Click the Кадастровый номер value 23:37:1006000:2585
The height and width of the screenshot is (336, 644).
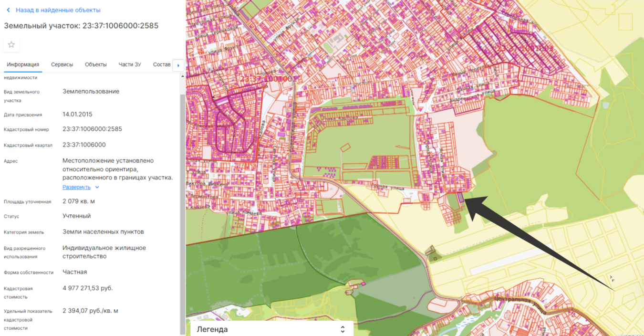coord(92,129)
